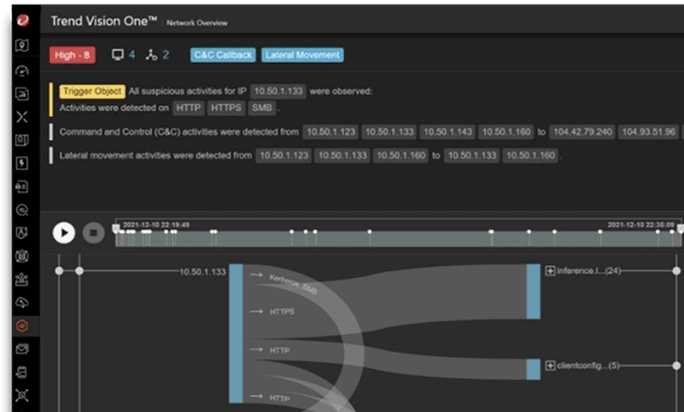Expand the clientconfig...(5) destination node
The height and width of the screenshot is (412, 684).
point(550,366)
